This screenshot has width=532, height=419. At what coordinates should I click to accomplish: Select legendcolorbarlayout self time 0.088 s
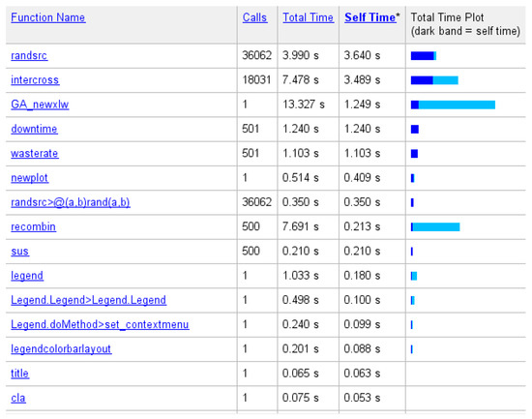pyautogui.click(x=362, y=348)
